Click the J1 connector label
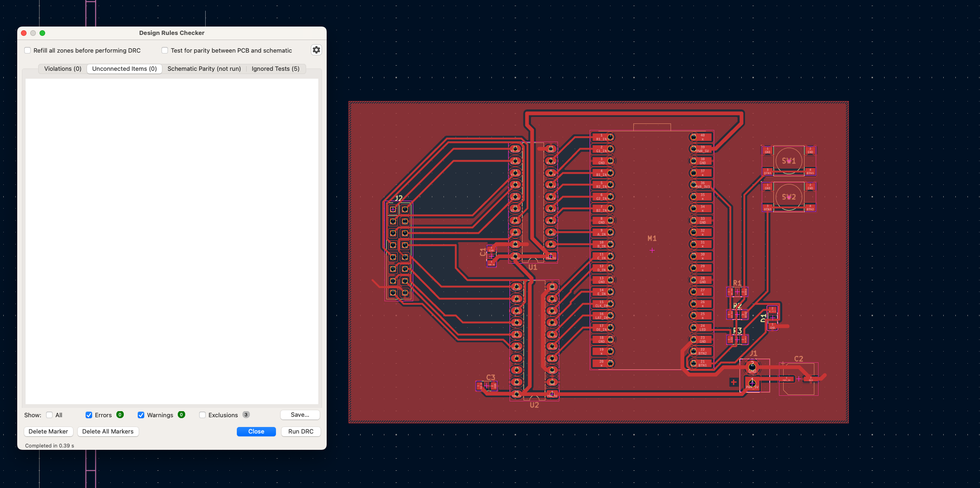This screenshot has height=488, width=980. point(753,353)
